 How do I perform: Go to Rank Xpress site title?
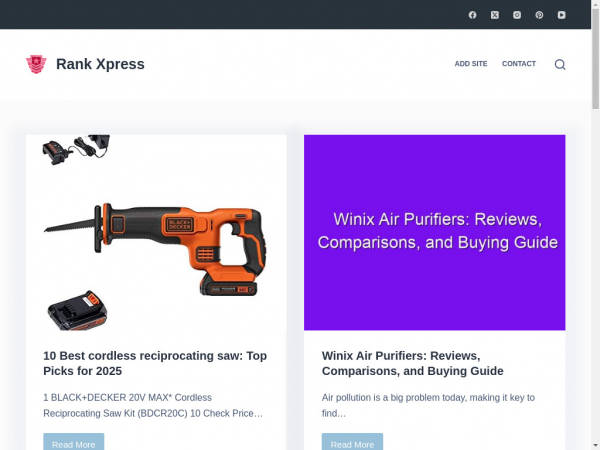point(100,64)
